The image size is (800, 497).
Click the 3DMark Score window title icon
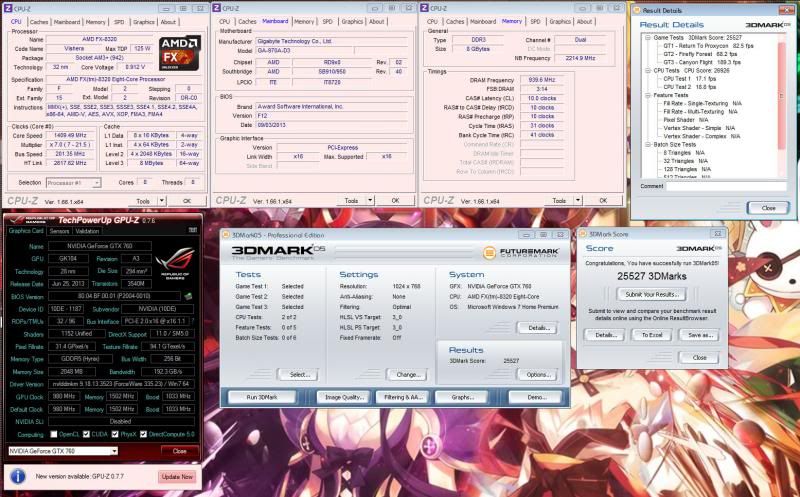click(x=583, y=234)
